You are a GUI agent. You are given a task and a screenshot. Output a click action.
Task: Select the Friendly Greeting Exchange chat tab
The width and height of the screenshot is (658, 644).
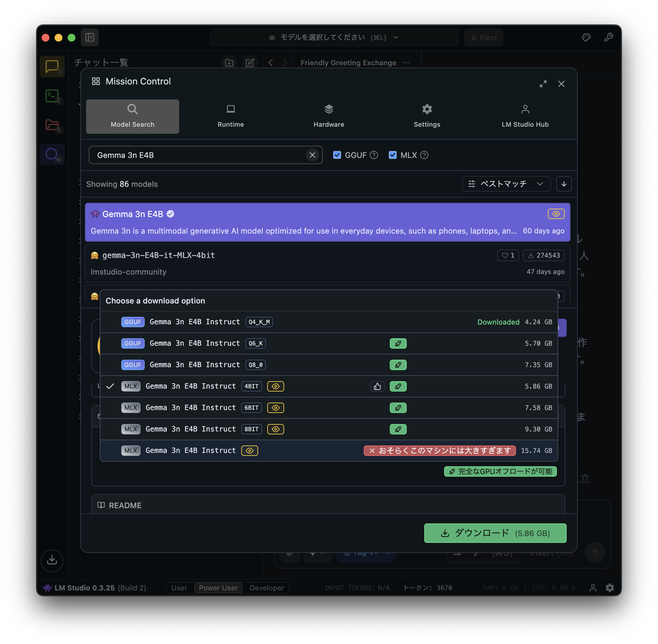(348, 63)
